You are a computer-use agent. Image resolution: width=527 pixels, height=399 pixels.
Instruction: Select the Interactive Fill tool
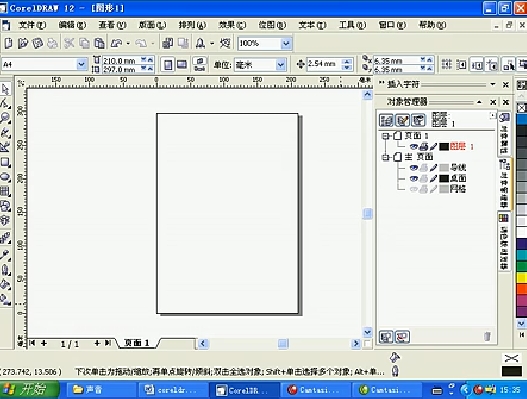pos(6,299)
